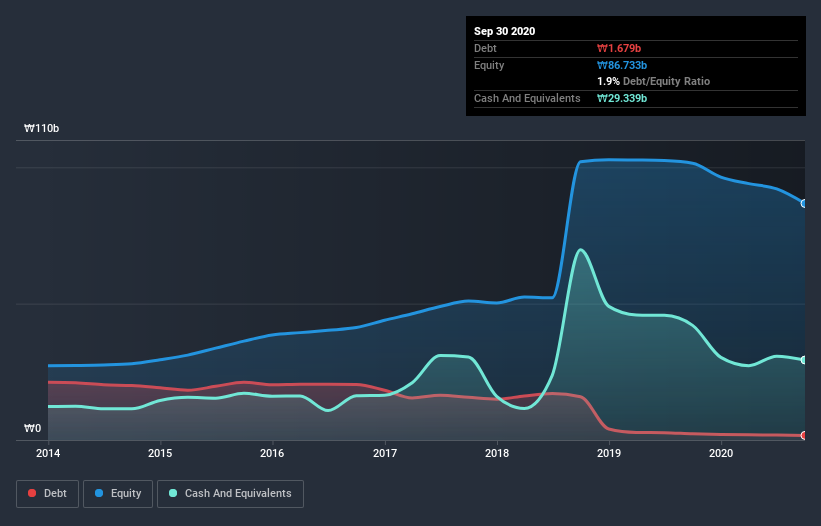Click the ₩0 y-axis label

tap(32, 428)
